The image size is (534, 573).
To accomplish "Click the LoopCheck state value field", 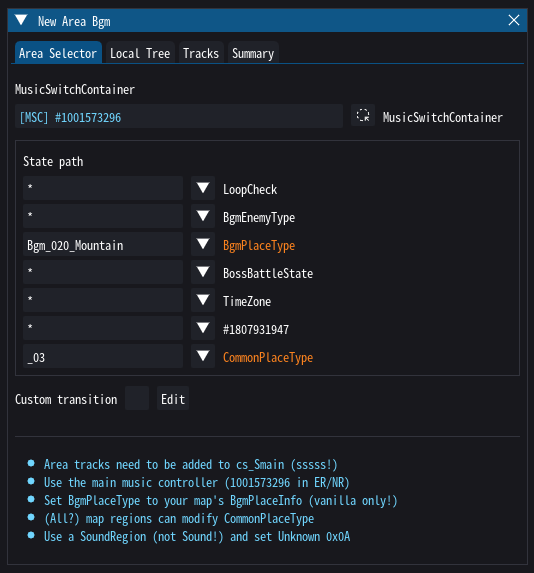I will pyautogui.click(x=103, y=188).
